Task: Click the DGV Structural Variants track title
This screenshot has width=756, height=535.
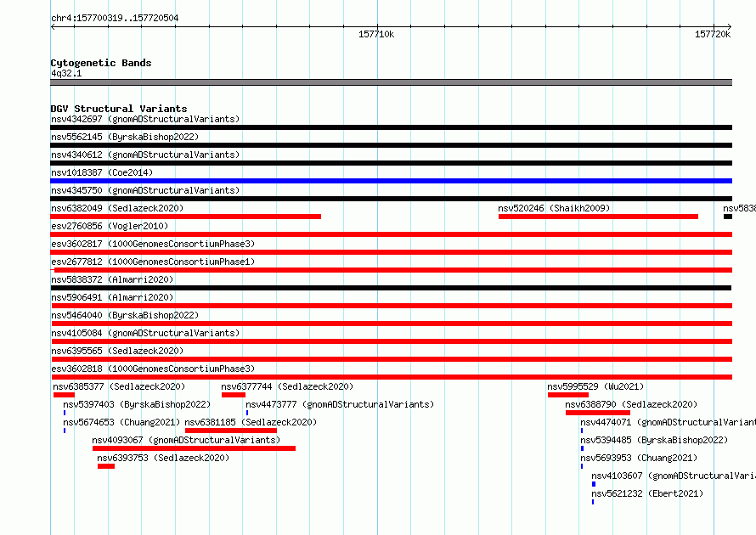Action: 119,109
